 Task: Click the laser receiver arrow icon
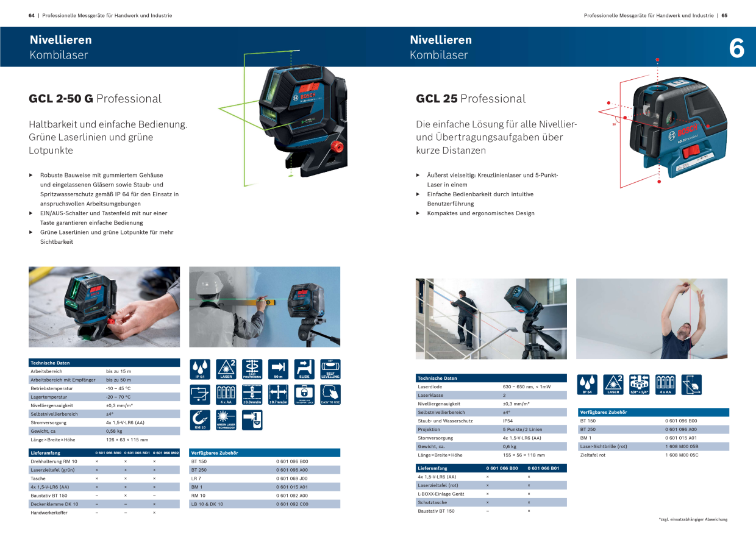(252, 420)
